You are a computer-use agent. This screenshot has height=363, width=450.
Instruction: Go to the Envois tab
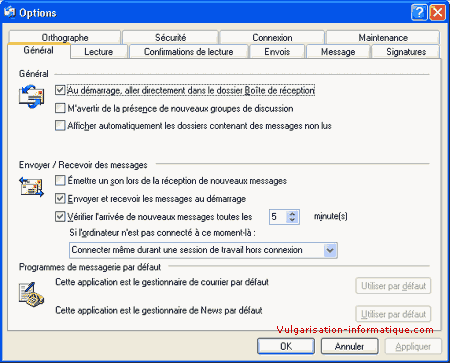pyautogui.click(x=277, y=52)
